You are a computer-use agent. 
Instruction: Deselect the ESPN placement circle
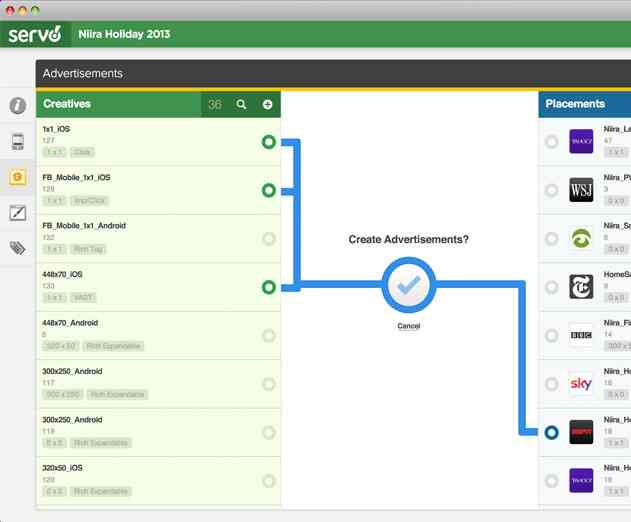pyautogui.click(x=551, y=432)
